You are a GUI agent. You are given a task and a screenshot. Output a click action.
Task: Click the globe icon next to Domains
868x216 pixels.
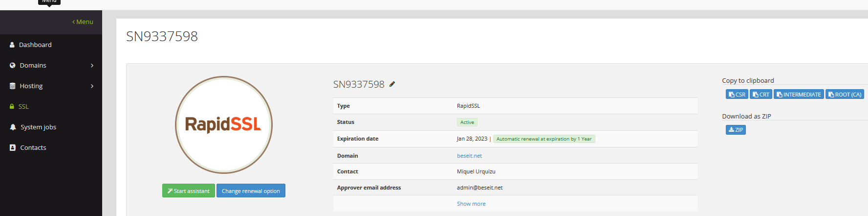point(13,65)
